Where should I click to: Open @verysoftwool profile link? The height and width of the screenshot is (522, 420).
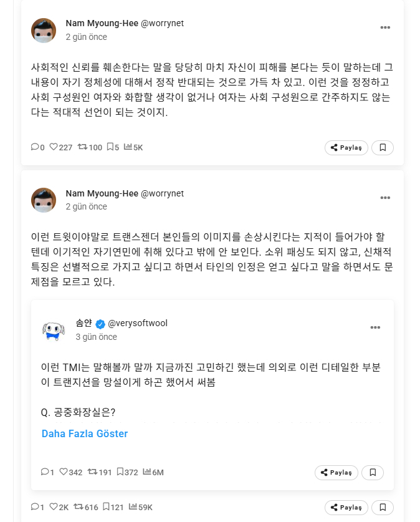(x=138, y=323)
